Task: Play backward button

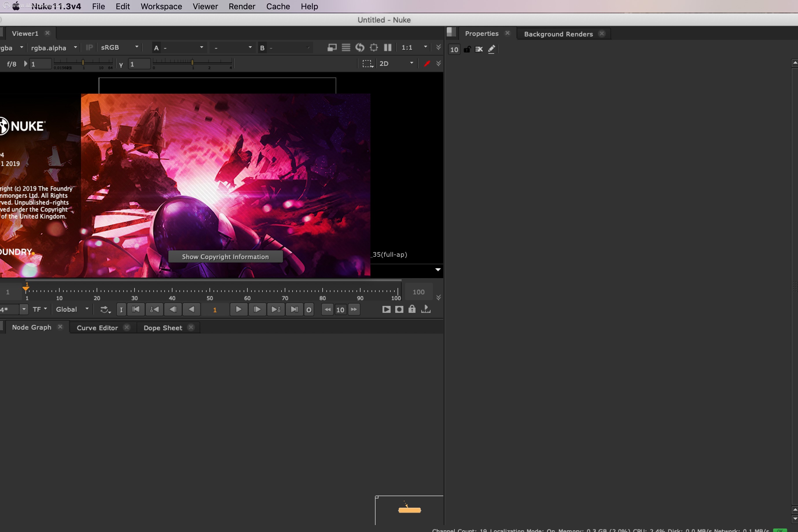Action: pyautogui.click(x=192, y=309)
